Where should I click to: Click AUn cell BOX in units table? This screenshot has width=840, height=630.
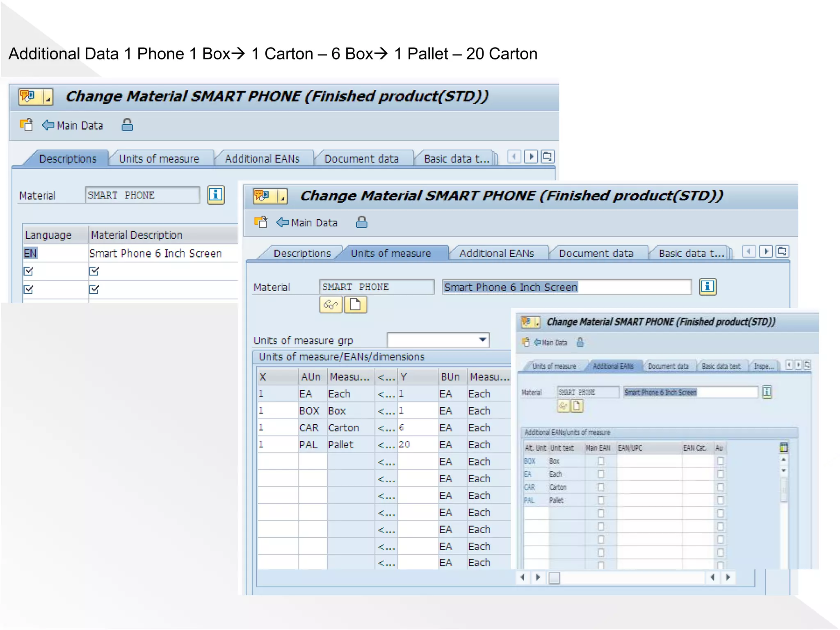pos(313,411)
